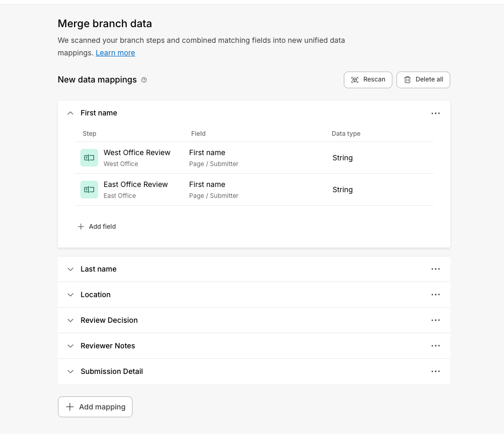This screenshot has height=434, width=504.
Task: Click the Step column header
Action: (89, 134)
